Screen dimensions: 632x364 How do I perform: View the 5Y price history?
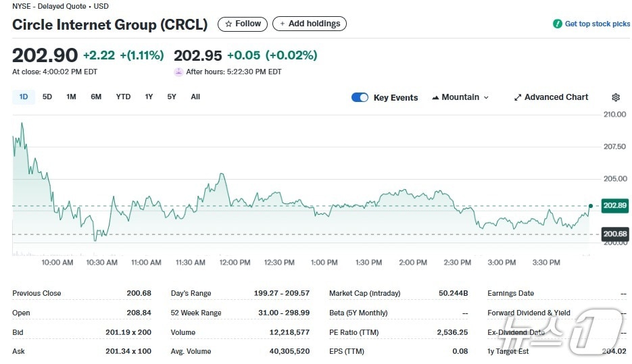point(172,97)
